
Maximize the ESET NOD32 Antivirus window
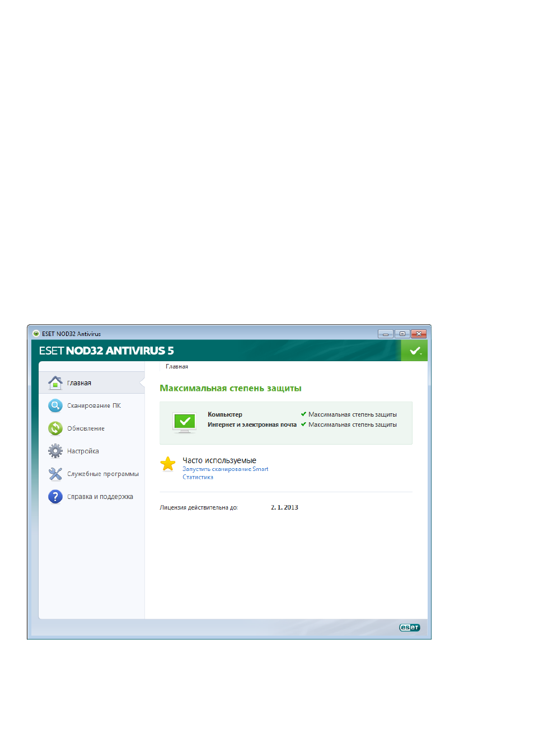pos(402,334)
